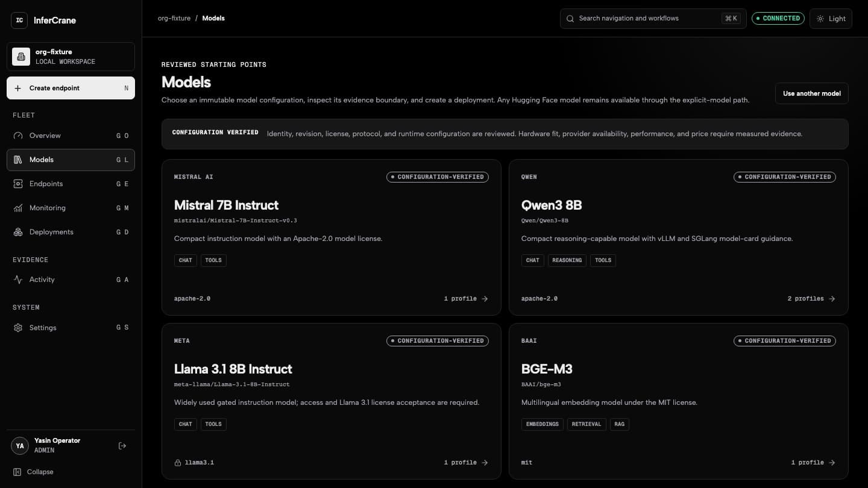The height and width of the screenshot is (488, 868).
Task: Click the lock icon beside llama3.1 license
Action: point(178,463)
